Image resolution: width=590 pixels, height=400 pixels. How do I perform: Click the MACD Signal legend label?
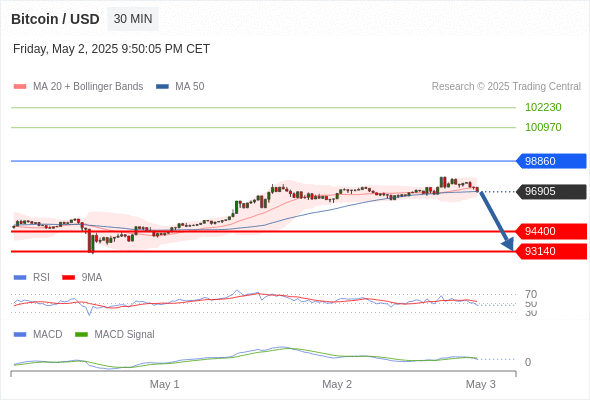pyautogui.click(x=124, y=335)
